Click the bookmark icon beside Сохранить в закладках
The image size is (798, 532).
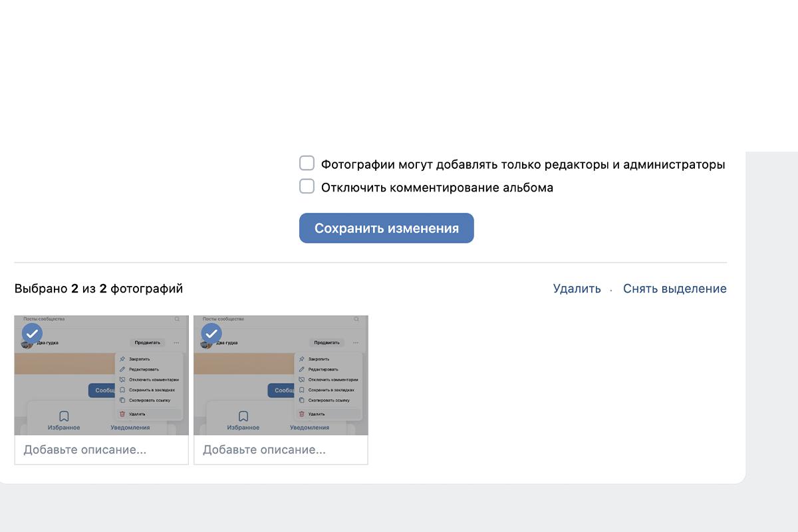click(122, 389)
